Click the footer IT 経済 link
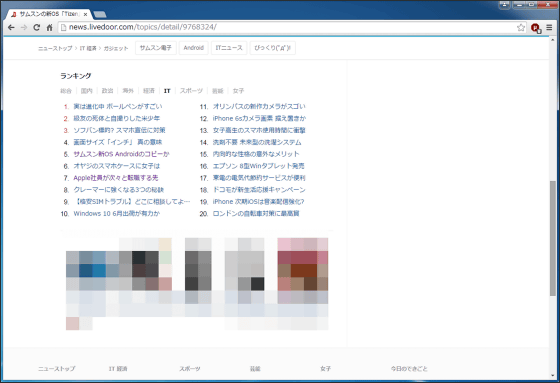This screenshot has height=383, width=560. tap(118, 368)
